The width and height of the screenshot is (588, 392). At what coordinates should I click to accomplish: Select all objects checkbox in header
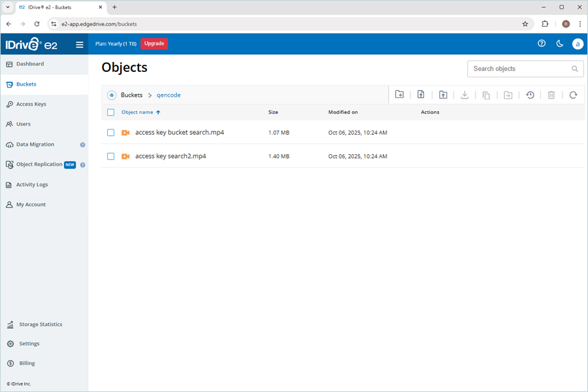110,112
